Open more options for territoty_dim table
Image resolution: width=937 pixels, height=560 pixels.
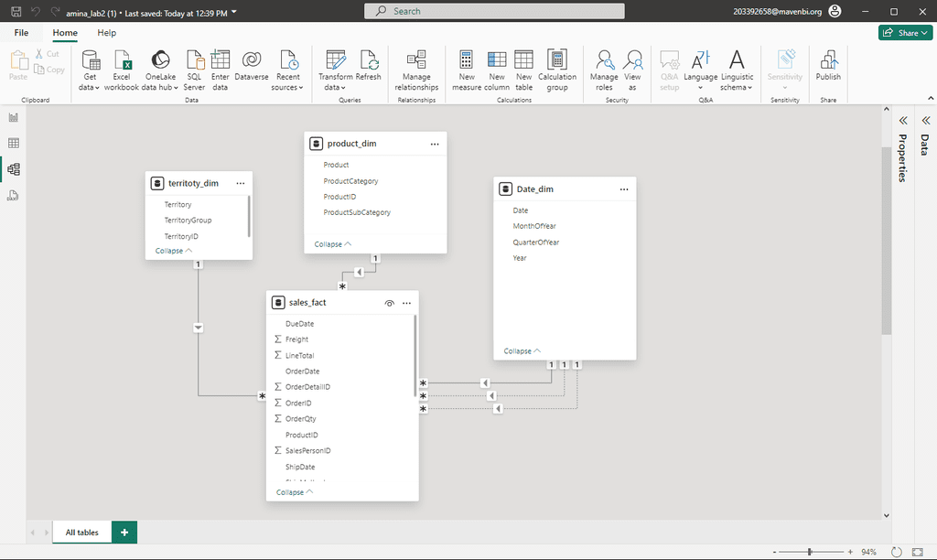241,184
